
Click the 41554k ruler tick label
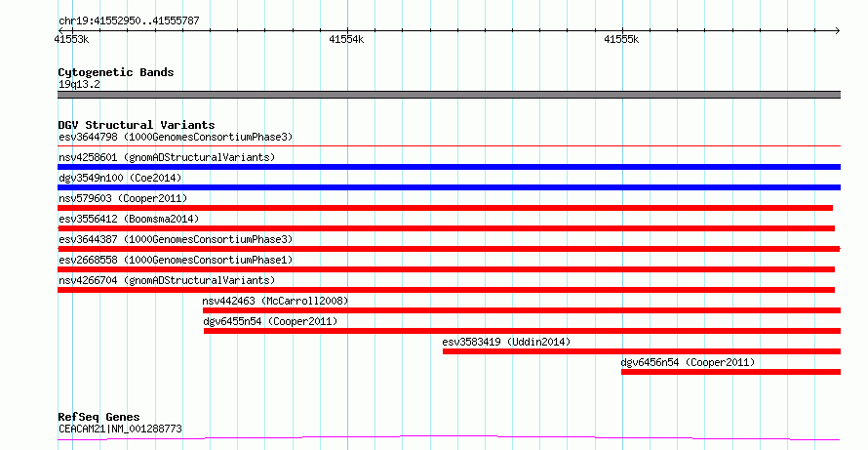coord(346,39)
